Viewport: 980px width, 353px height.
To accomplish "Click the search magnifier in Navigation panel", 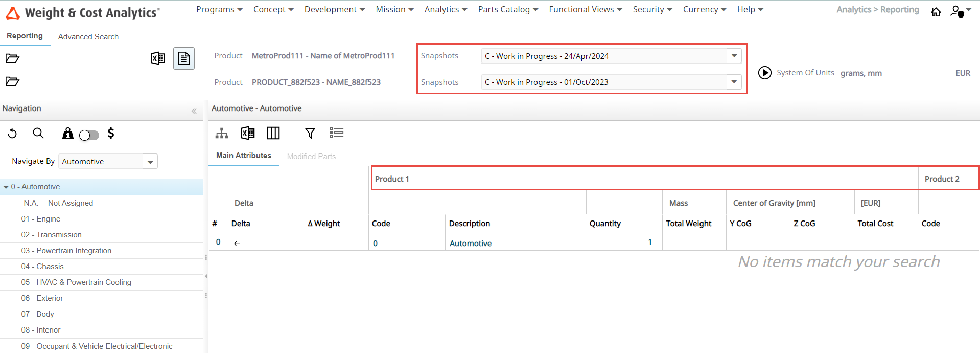I will [38, 134].
